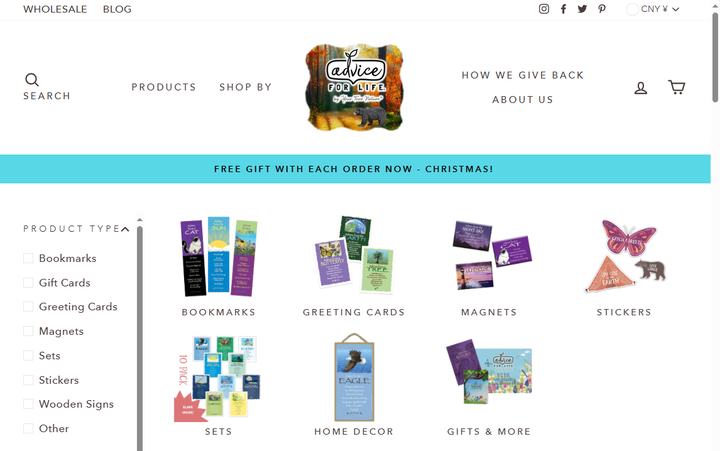This screenshot has width=720, height=451.
Task: Visit the Facebook page icon
Action: point(563,9)
